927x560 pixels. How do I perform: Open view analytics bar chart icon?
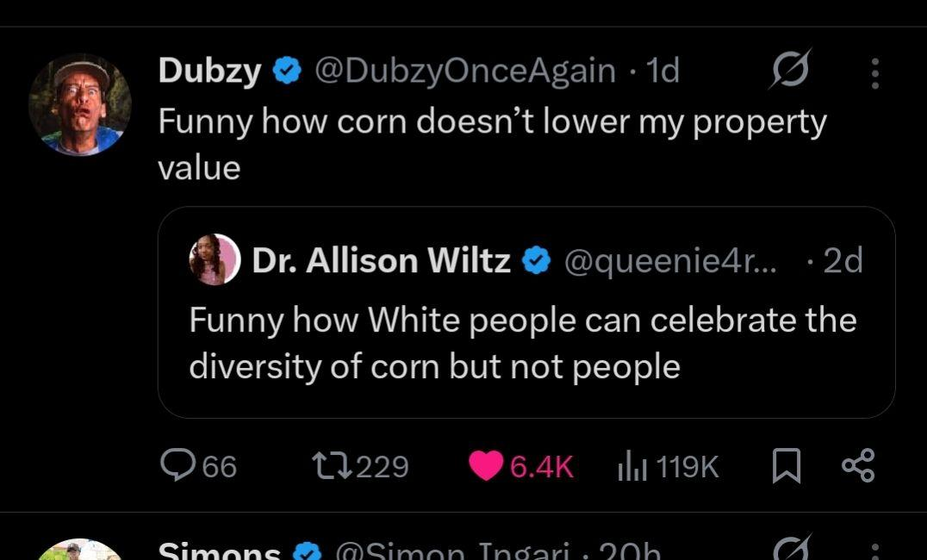(633, 466)
